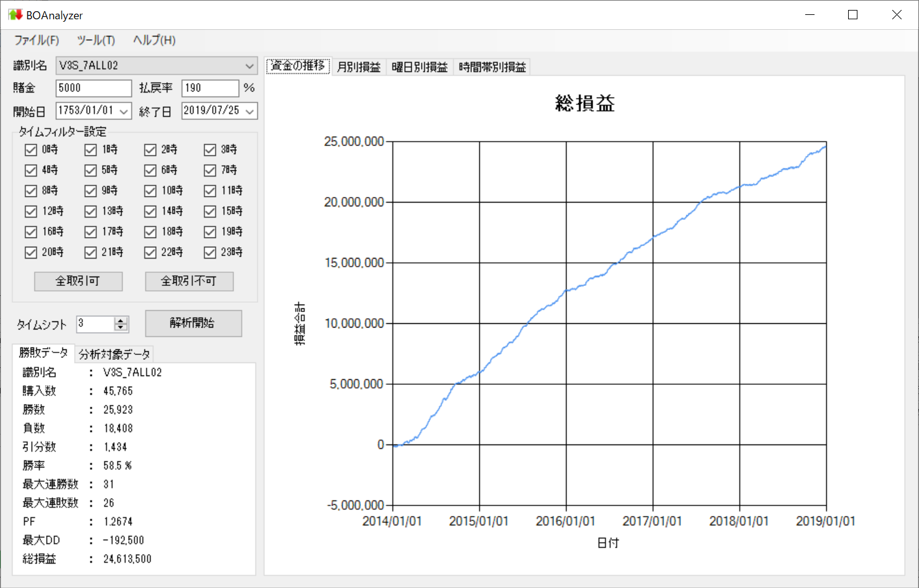Click the blue profit curve on chart
Viewport: 919px width, 588px height.
(566, 292)
